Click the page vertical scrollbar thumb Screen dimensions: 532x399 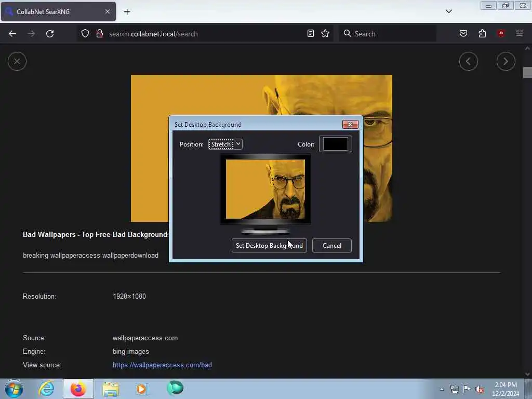(527, 73)
